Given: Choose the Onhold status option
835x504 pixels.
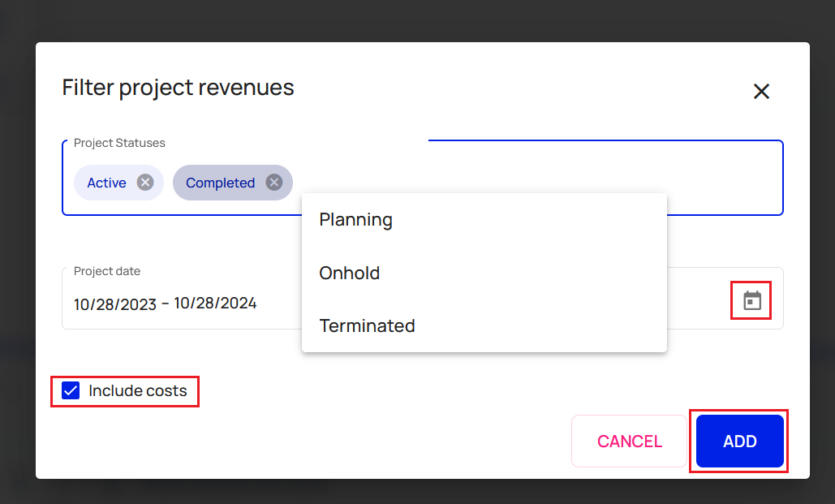Looking at the screenshot, I should pos(350,273).
